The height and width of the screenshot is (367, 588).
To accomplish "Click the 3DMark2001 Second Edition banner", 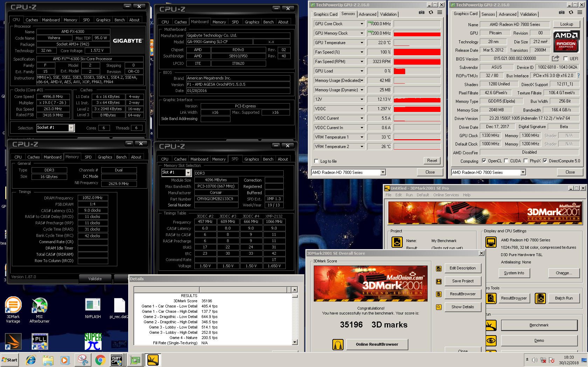I will pyautogui.click(x=485, y=212).
